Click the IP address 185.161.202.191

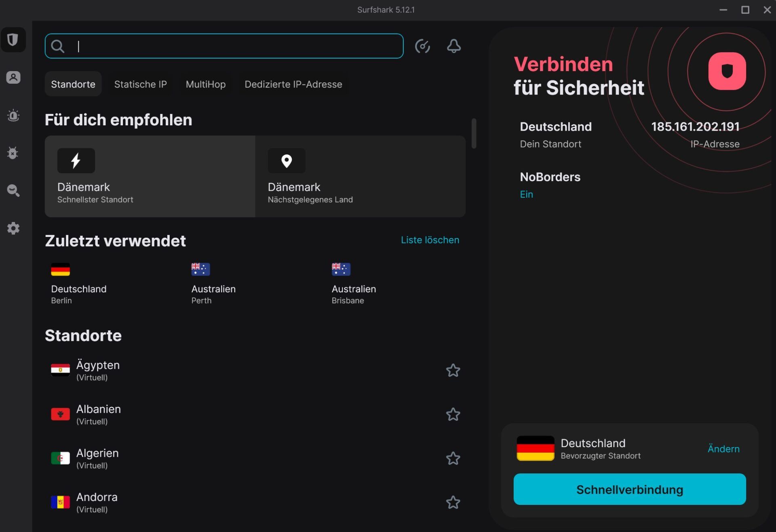click(x=695, y=127)
